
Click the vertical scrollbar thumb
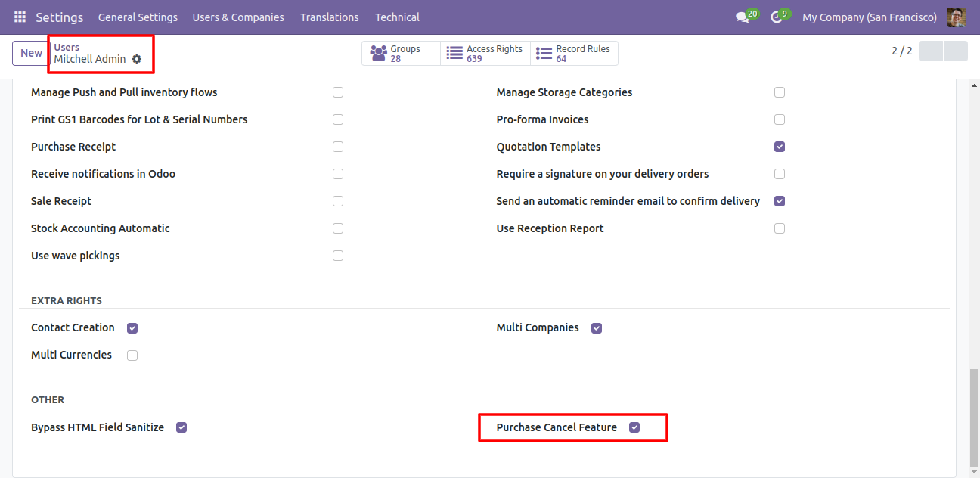click(974, 417)
